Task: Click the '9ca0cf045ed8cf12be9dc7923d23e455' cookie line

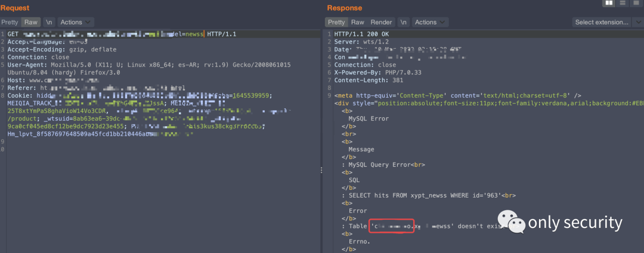Action: pos(136,126)
